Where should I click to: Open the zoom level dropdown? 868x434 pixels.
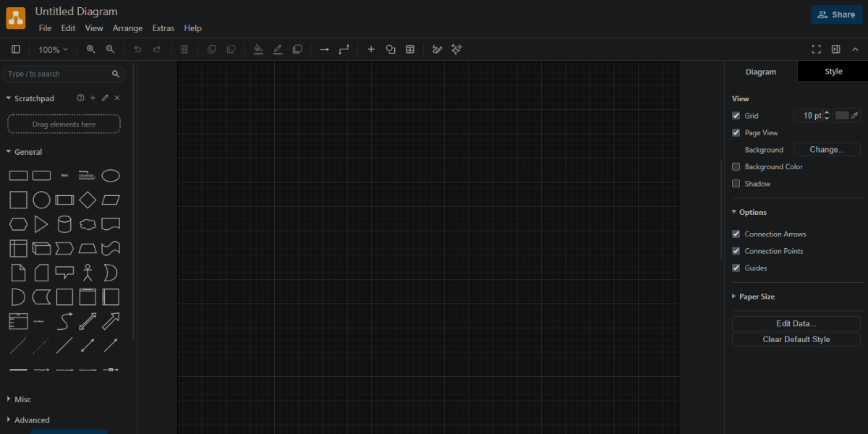click(53, 49)
